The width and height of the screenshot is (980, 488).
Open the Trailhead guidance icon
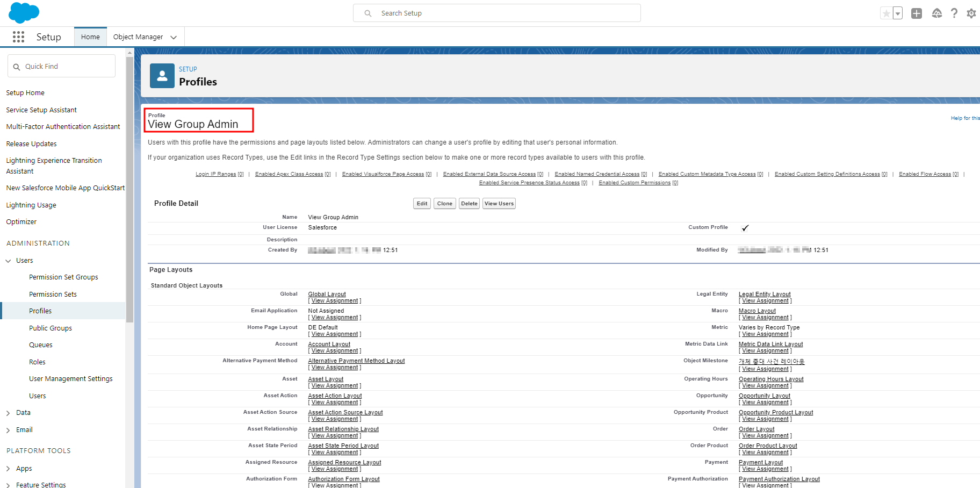point(936,13)
